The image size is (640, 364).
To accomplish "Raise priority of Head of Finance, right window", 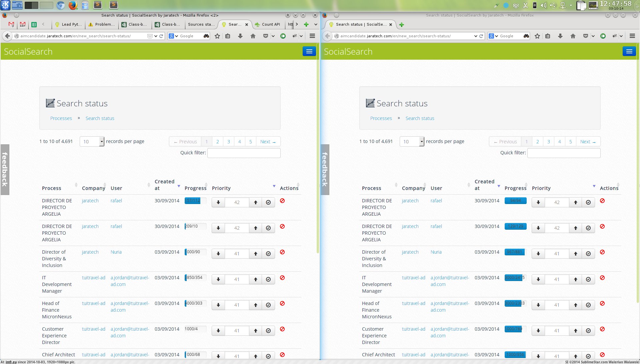I will tap(576, 305).
